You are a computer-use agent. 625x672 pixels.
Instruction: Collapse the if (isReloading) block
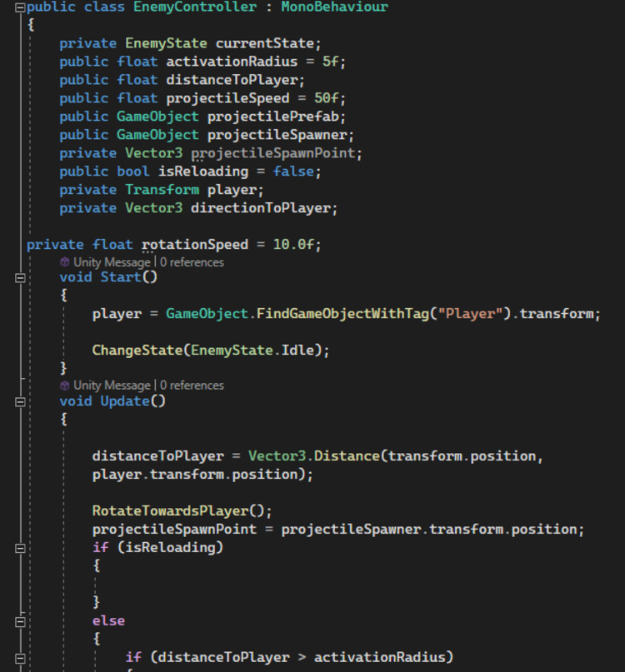[20, 549]
